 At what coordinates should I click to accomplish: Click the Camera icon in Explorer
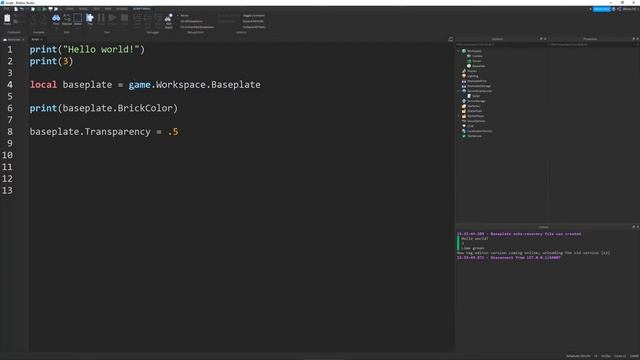point(469,56)
